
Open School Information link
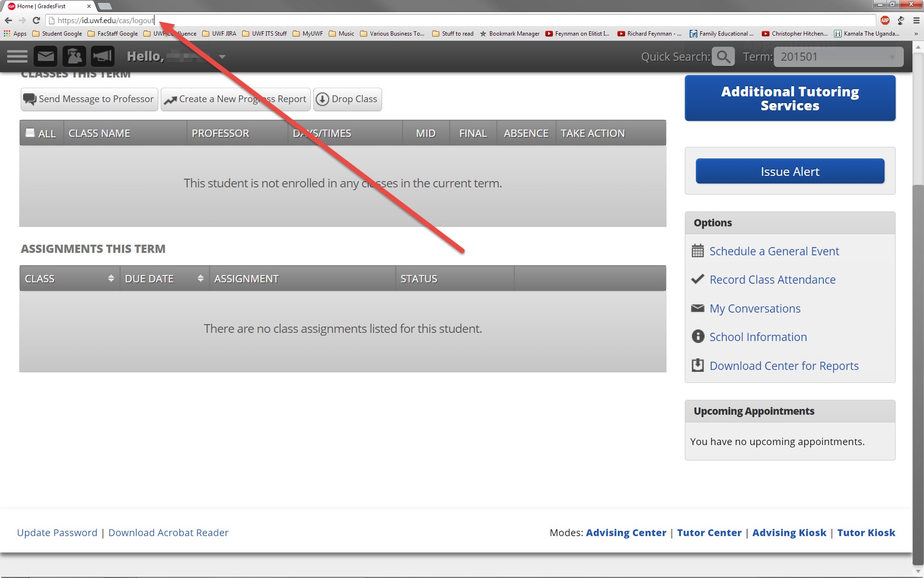[x=758, y=337]
